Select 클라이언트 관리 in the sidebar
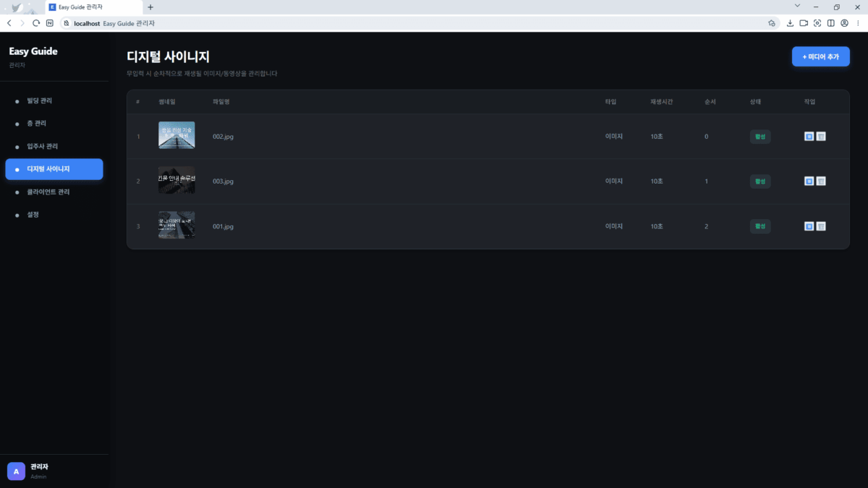The height and width of the screenshot is (488, 868). click(48, 192)
